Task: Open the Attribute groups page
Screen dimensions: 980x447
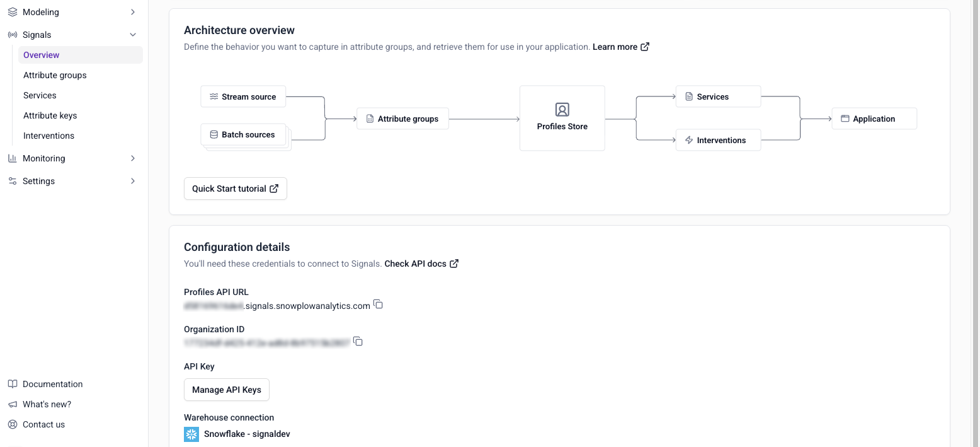Action: 54,74
